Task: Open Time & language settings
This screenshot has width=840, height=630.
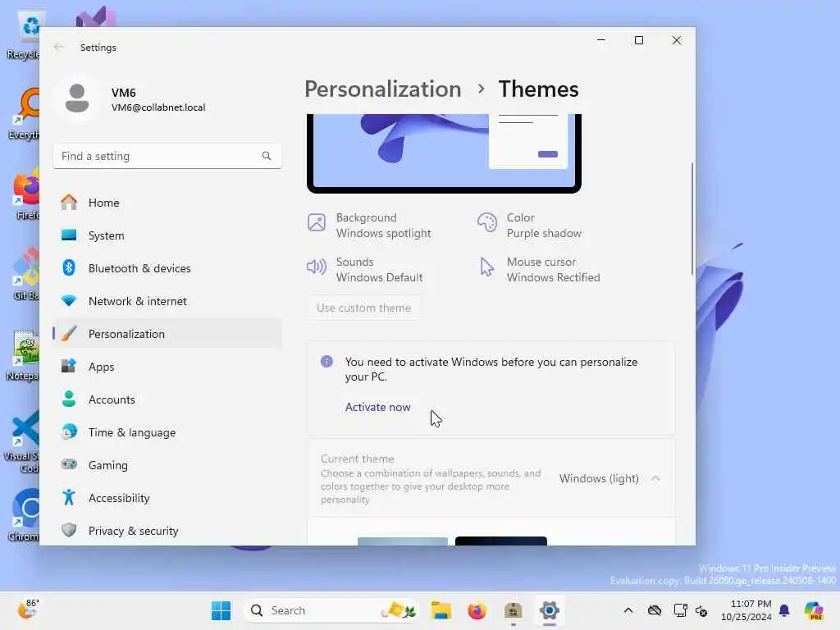Action: pos(167,431)
